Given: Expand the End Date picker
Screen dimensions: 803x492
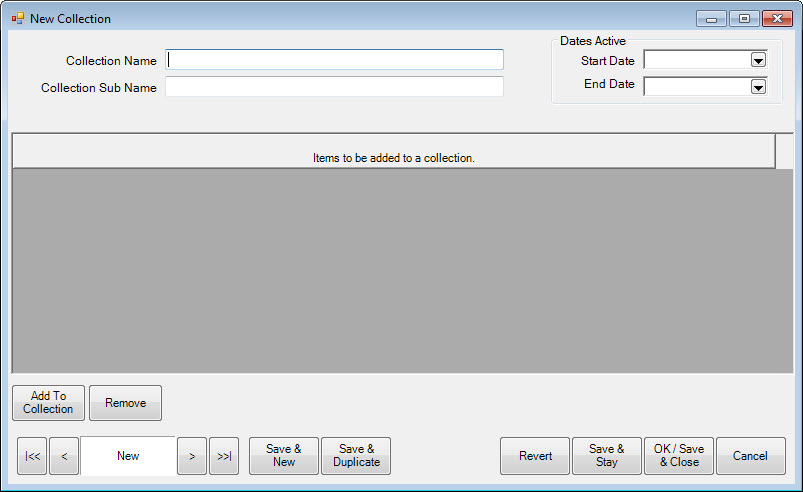Looking at the screenshot, I should coord(757,87).
